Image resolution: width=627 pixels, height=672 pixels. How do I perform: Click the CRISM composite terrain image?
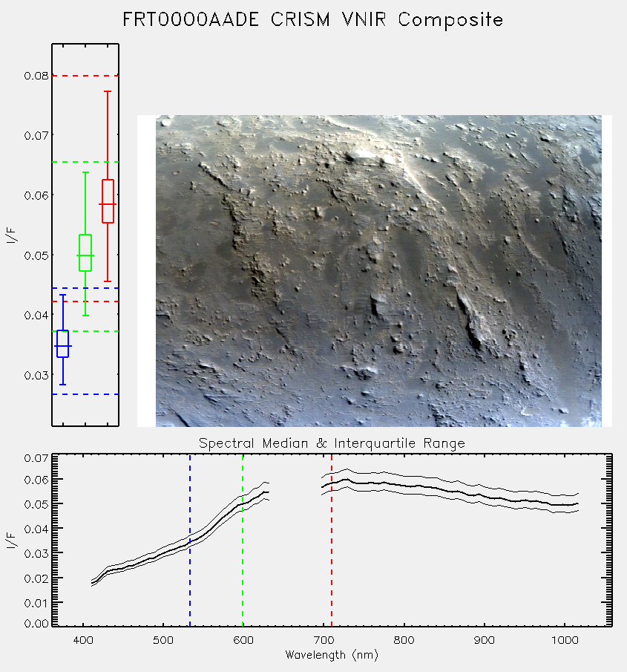378,271
